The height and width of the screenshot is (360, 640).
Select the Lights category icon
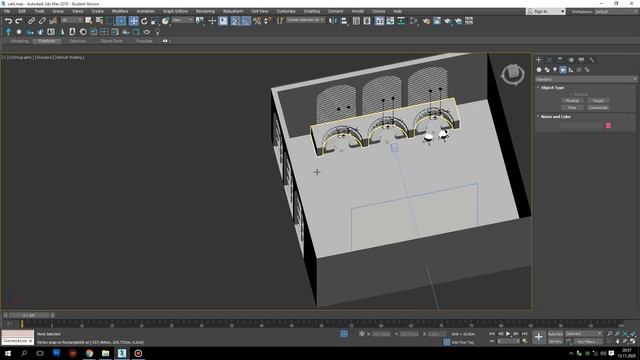click(x=555, y=70)
